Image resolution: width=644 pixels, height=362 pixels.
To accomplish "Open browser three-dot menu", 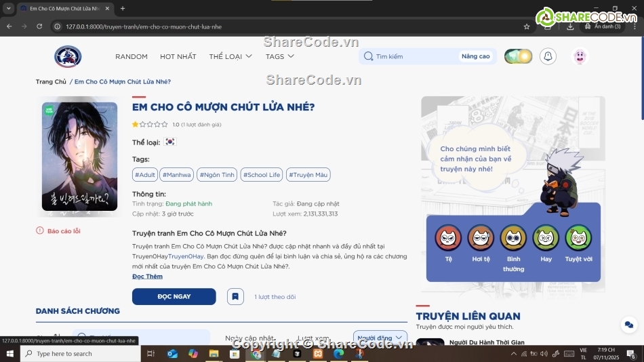I will tap(635, 26).
